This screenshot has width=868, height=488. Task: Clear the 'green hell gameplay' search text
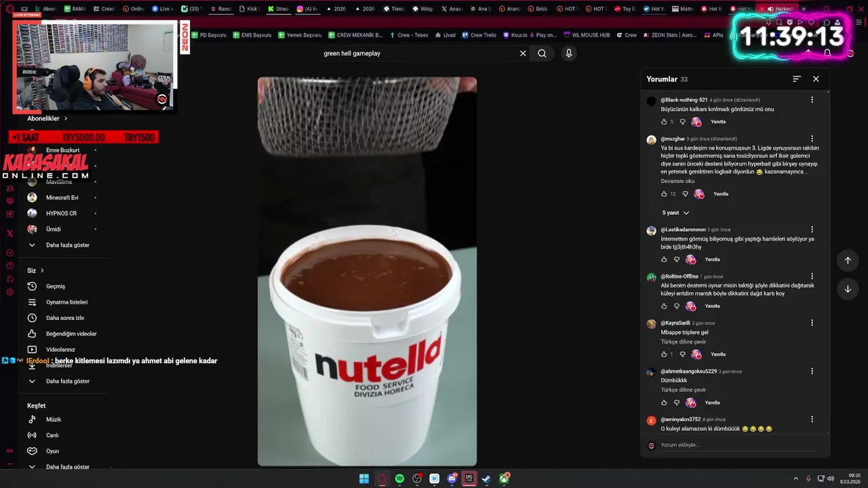point(523,54)
